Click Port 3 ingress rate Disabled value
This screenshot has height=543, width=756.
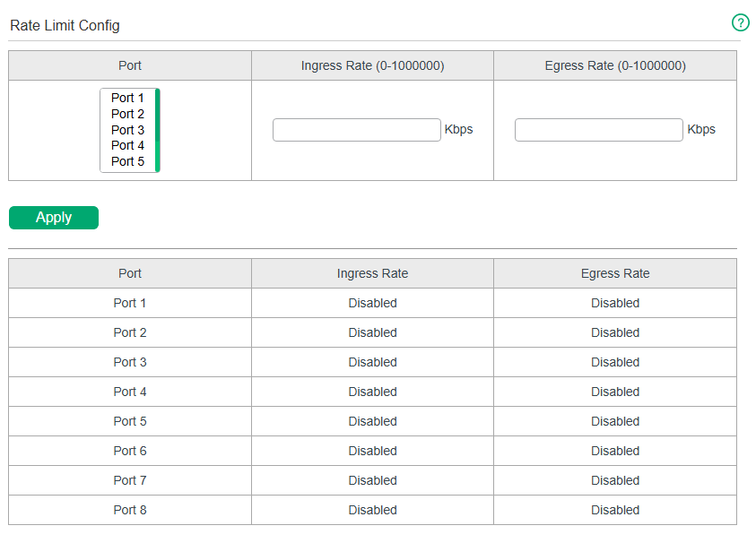(372, 362)
